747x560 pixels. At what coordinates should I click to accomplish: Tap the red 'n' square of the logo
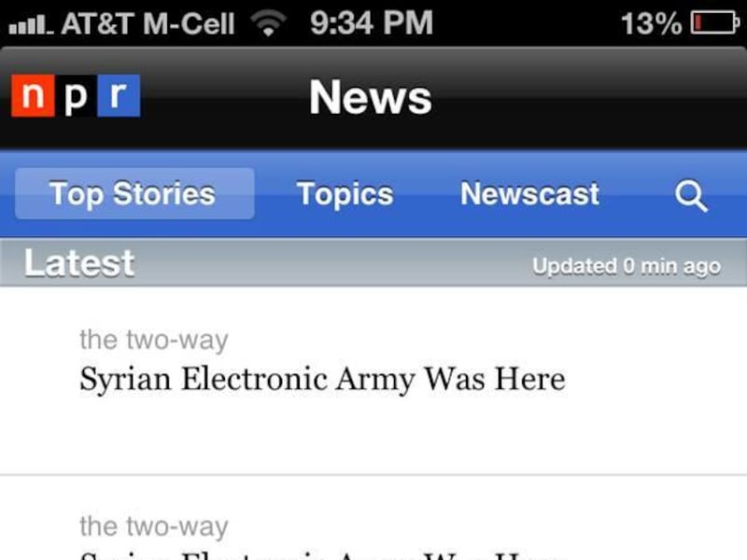[x=33, y=96]
